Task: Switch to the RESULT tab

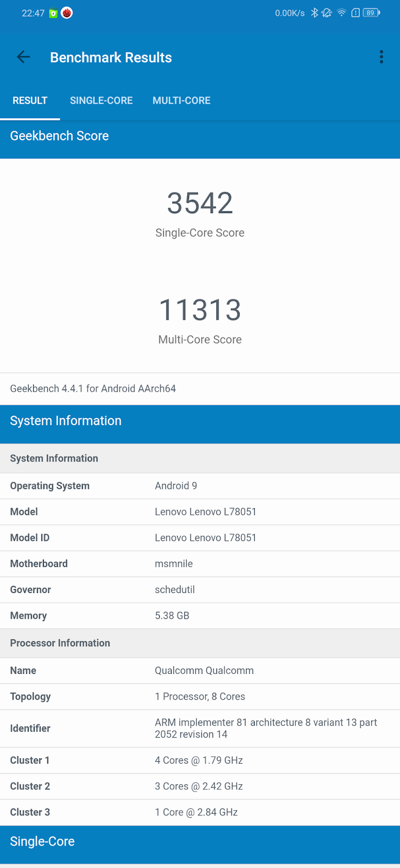Action: pos(30,100)
